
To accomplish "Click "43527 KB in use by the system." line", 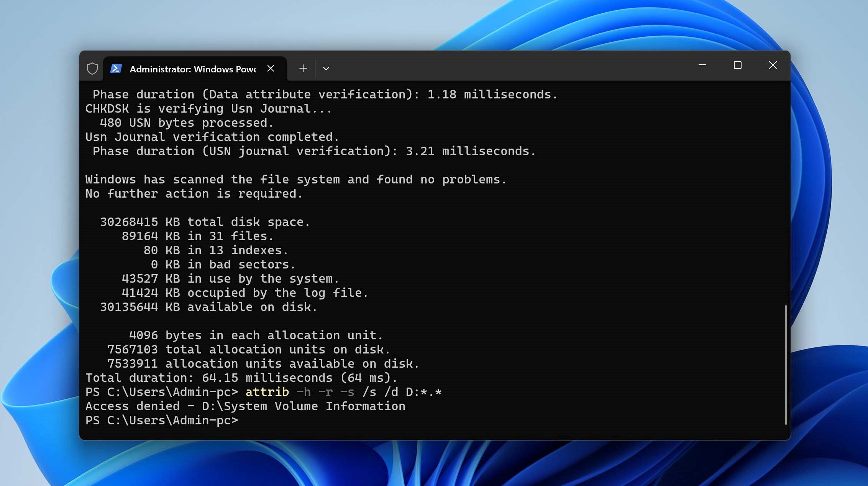I will pyautogui.click(x=230, y=279).
